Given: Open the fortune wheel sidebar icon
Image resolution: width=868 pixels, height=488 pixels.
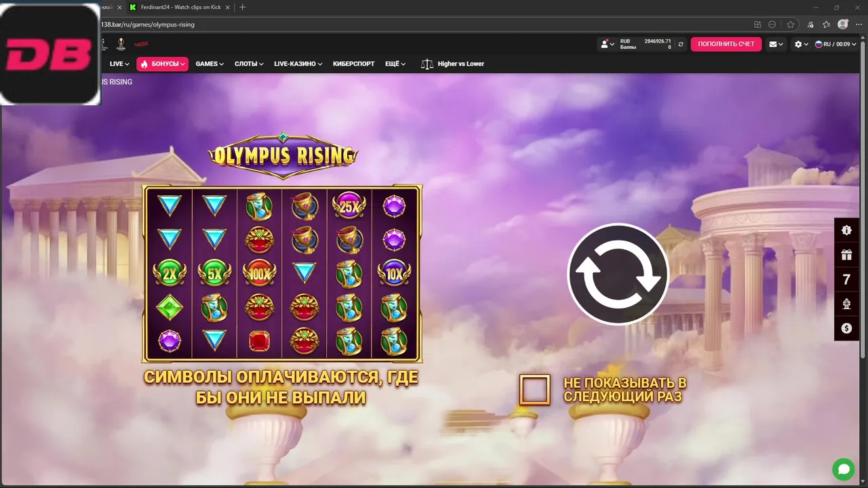Looking at the screenshot, I should pyautogui.click(x=846, y=304).
